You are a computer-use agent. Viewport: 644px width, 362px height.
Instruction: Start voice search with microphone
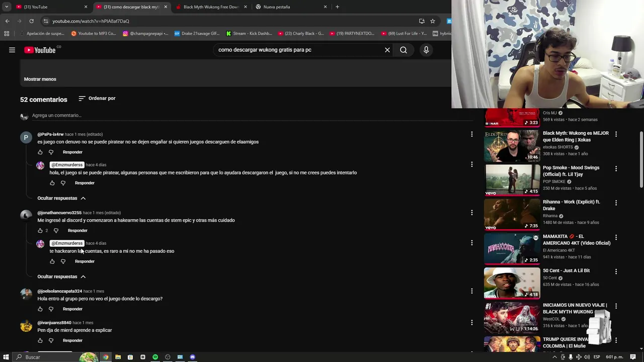point(426,50)
